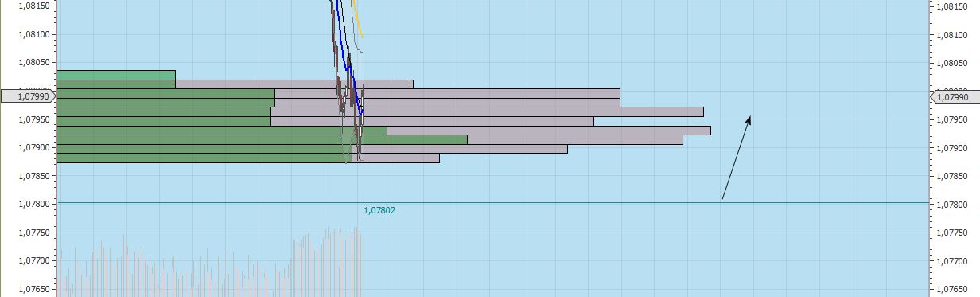Click the bottom-most gray volume profile bar
980x297 pixels.
(x=395, y=158)
